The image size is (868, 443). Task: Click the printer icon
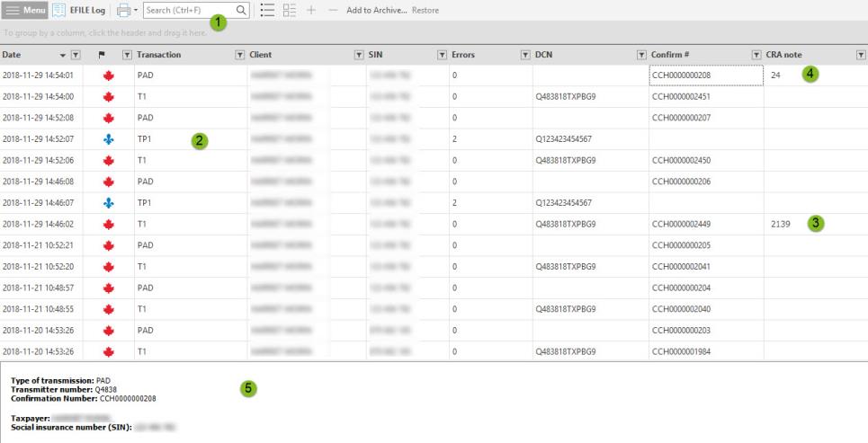pos(122,10)
